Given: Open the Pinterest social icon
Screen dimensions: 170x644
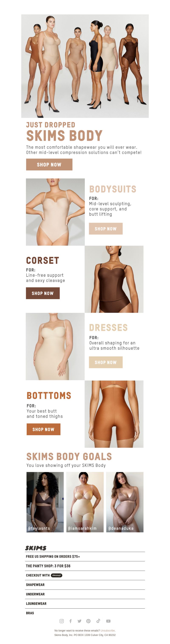Looking at the screenshot, I should pos(89,621).
